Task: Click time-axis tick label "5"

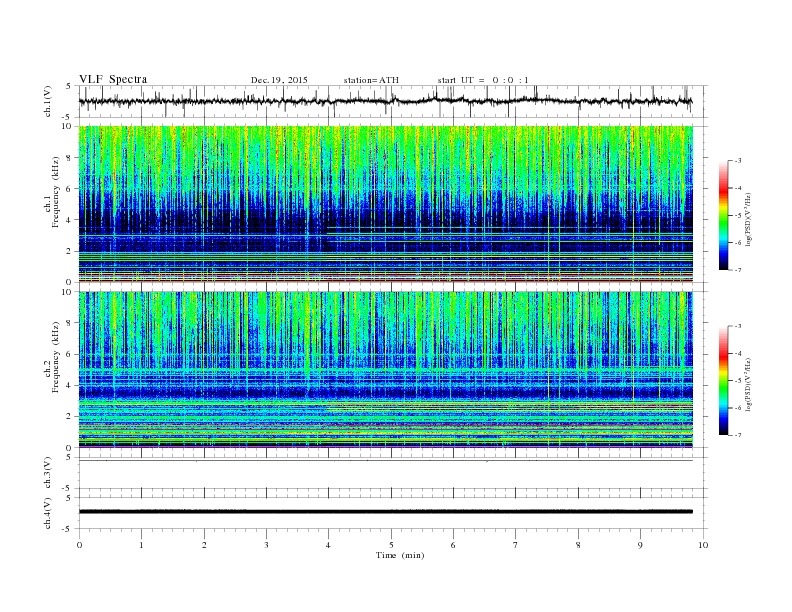Action: click(391, 545)
